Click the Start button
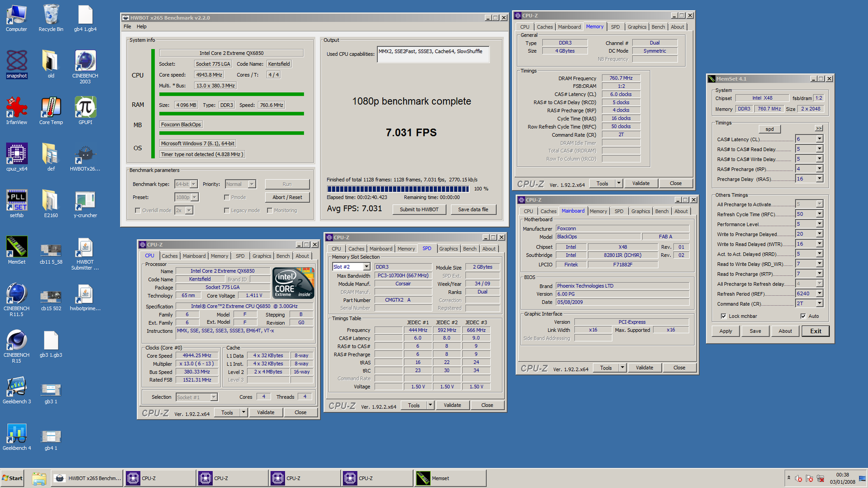The height and width of the screenshot is (488, 868). click(12, 479)
